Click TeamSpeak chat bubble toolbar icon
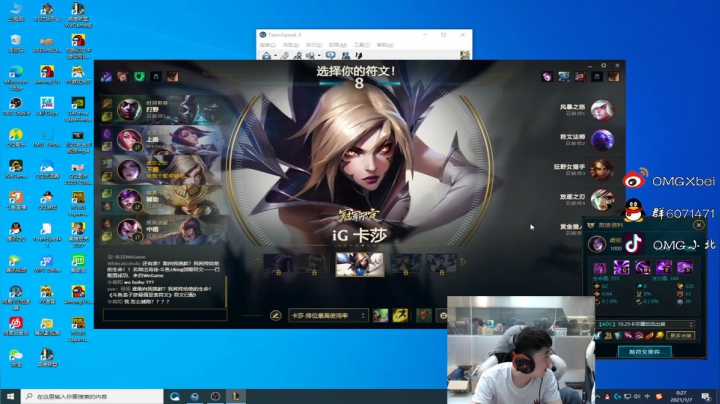 click(x=330, y=56)
